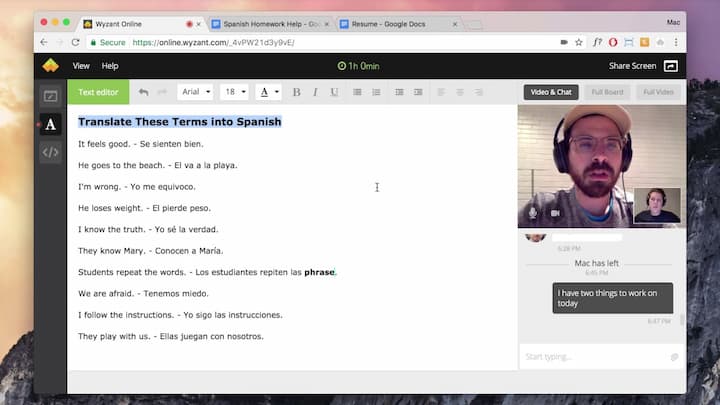Click the Secure site info label
The width and height of the screenshot is (720, 405).
point(108,42)
